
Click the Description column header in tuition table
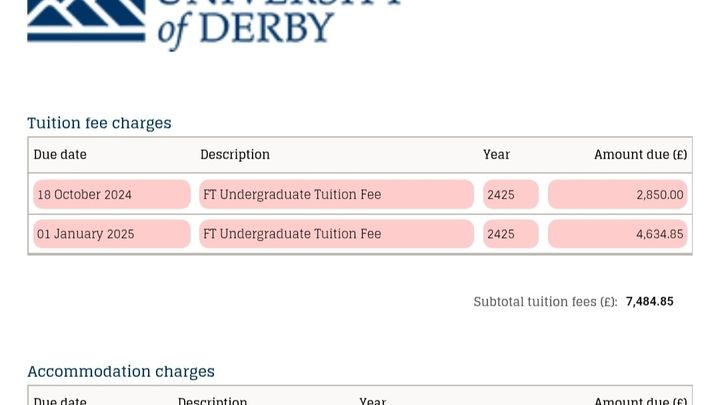(x=235, y=154)
